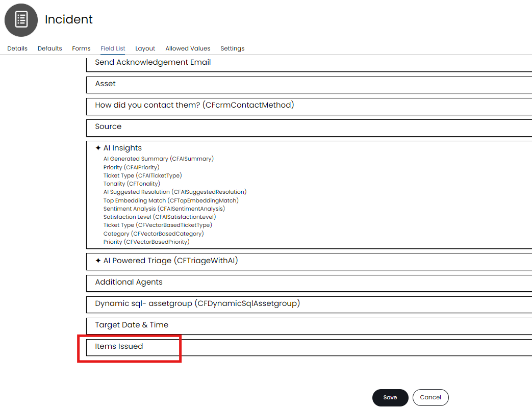Click the AI Powered Triage sparkle icon

[x=98, y=261]
